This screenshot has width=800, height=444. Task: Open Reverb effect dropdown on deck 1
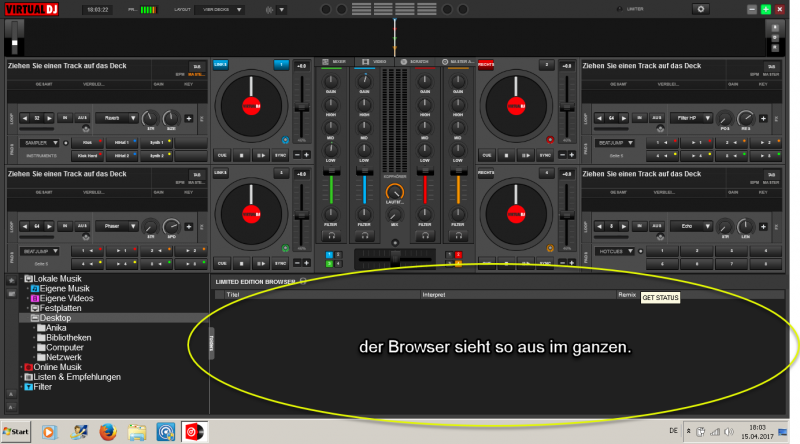[117, 118]
